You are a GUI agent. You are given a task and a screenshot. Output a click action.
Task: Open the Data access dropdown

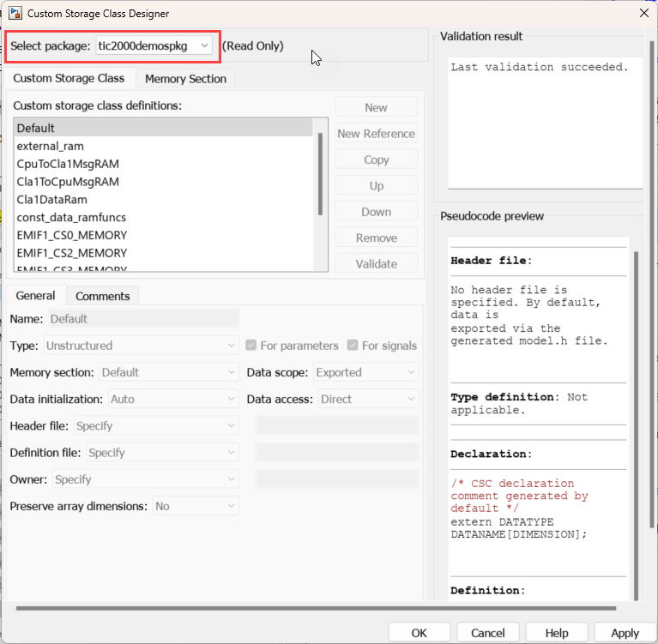tap(368, 399)
